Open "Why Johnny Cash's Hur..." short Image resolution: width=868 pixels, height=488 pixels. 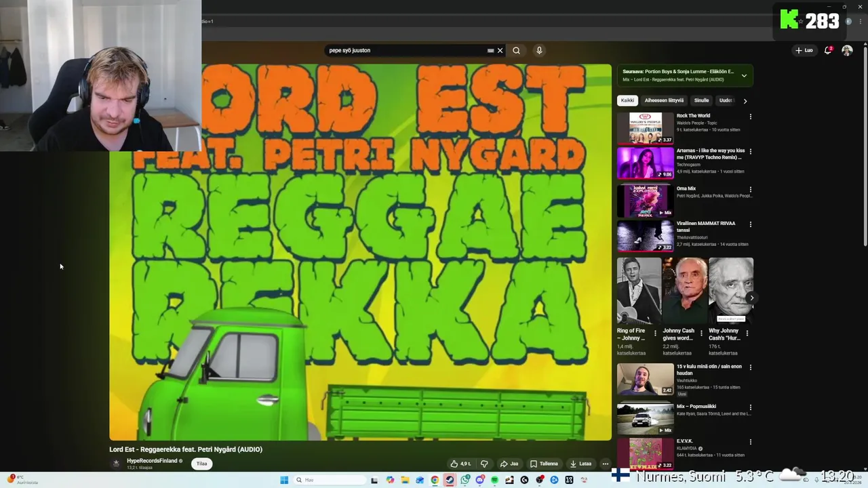(x=731, y=291)
